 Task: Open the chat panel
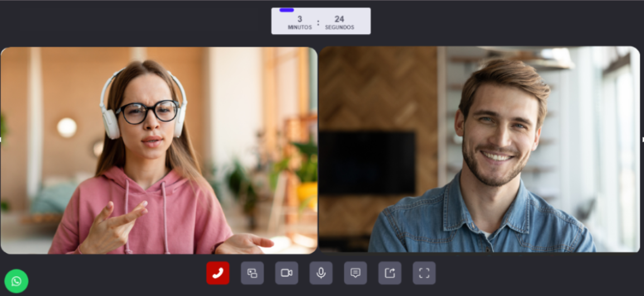pos(356,273)
